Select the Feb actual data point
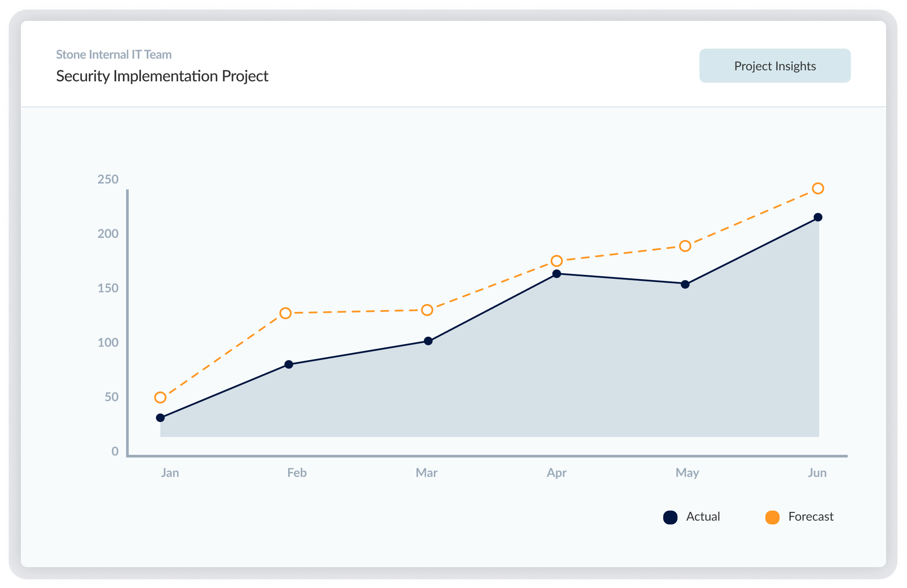 [289, 364]
